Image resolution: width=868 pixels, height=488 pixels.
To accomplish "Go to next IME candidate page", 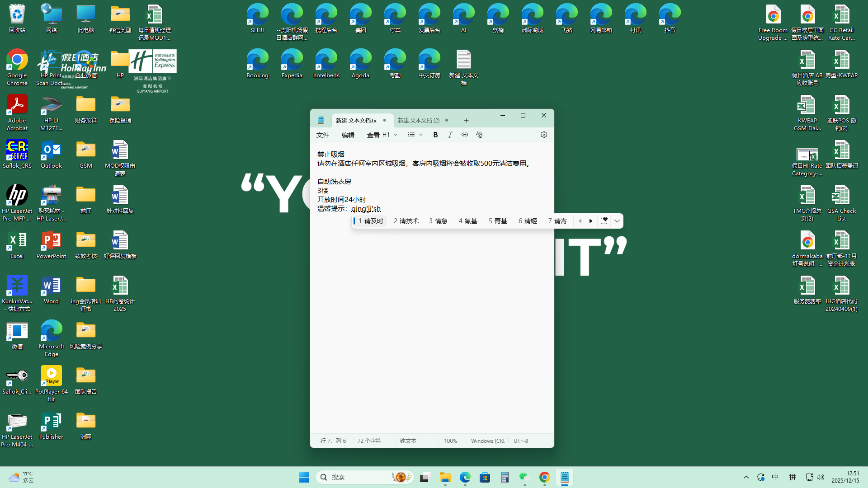I will coord(591,221).
